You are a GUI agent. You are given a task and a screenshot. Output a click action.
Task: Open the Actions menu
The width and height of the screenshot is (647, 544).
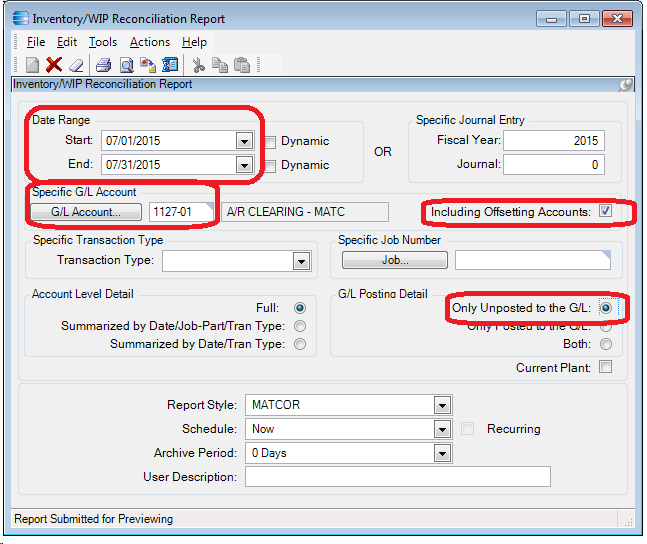tap(150, 42)
